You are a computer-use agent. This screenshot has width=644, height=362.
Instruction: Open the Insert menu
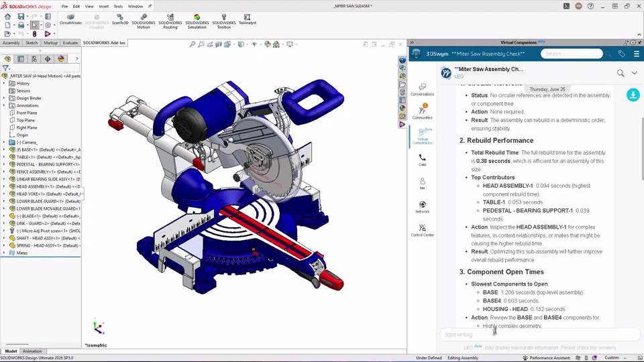click(x=103, y=6)
